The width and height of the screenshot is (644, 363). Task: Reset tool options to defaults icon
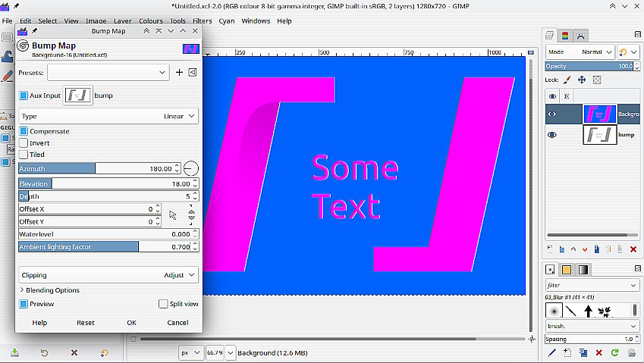coord(105,352)
